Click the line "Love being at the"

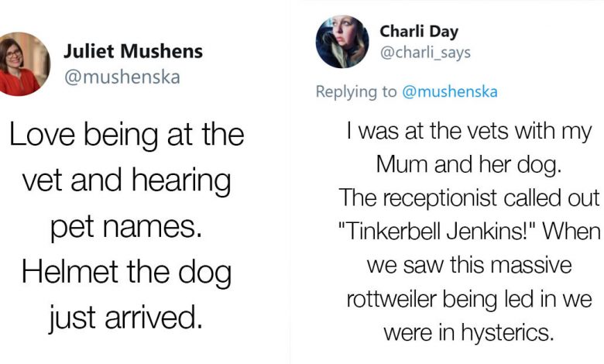127,135
